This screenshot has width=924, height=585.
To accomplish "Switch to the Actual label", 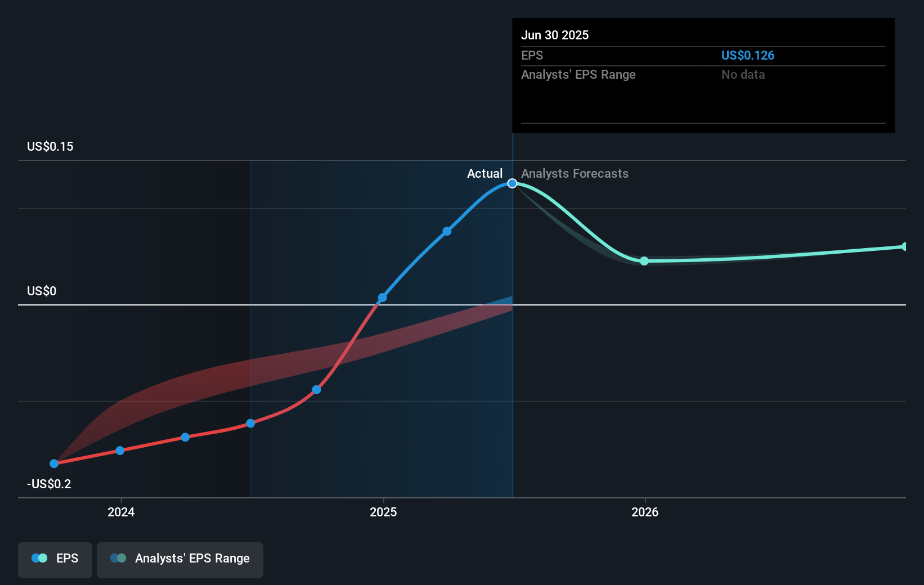I will point(485,173).
